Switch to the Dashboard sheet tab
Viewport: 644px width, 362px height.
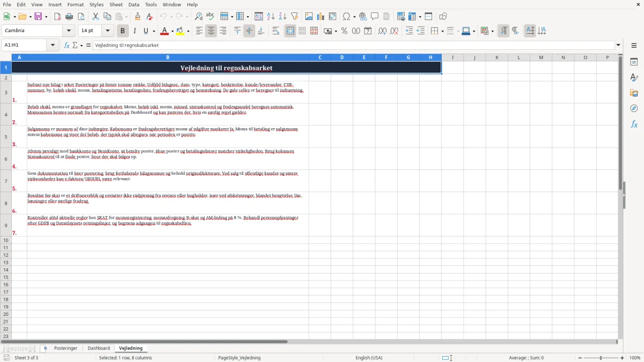99,349
